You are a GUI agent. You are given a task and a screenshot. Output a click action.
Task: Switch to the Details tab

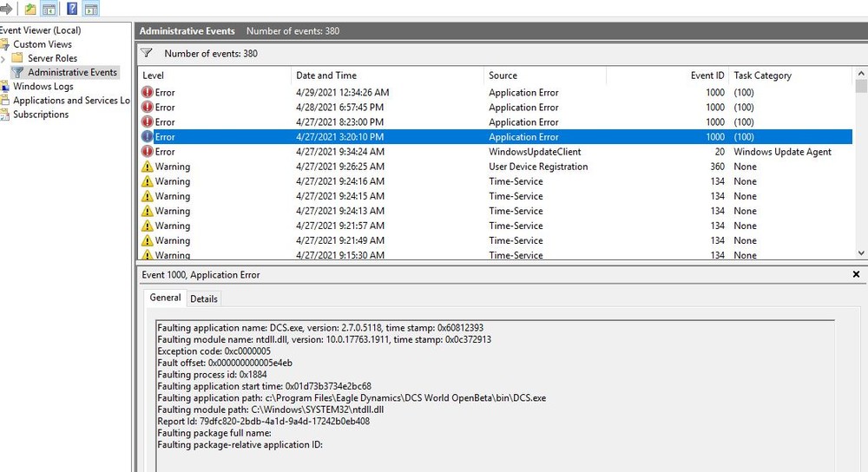click(204, 298)
